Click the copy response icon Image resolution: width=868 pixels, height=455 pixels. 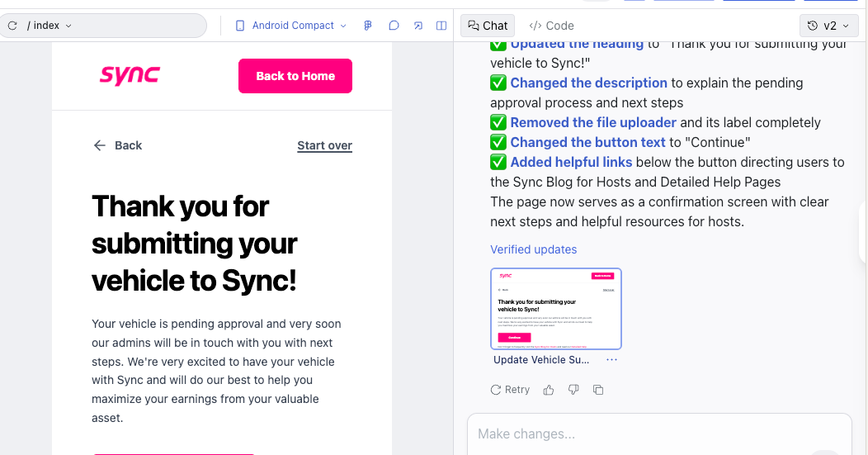598,390
